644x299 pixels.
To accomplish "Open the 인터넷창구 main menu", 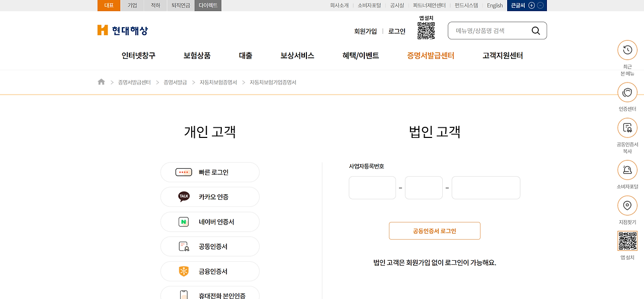I will (138, 56).
